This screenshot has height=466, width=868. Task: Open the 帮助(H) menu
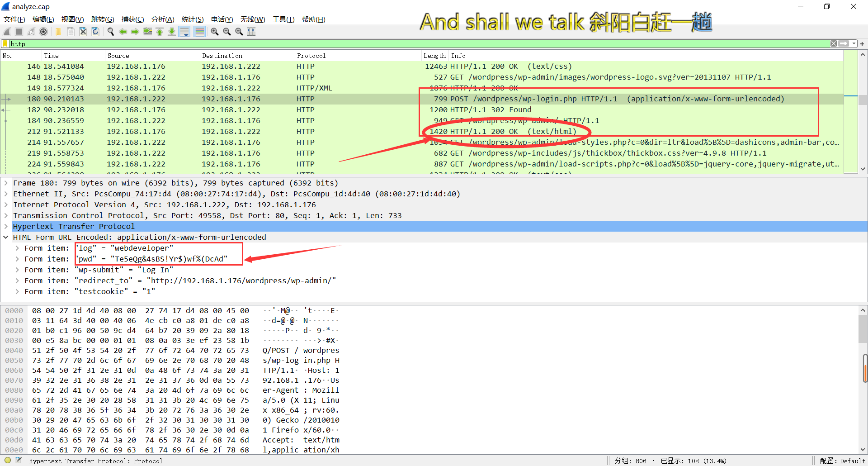[x=314, y=19]
